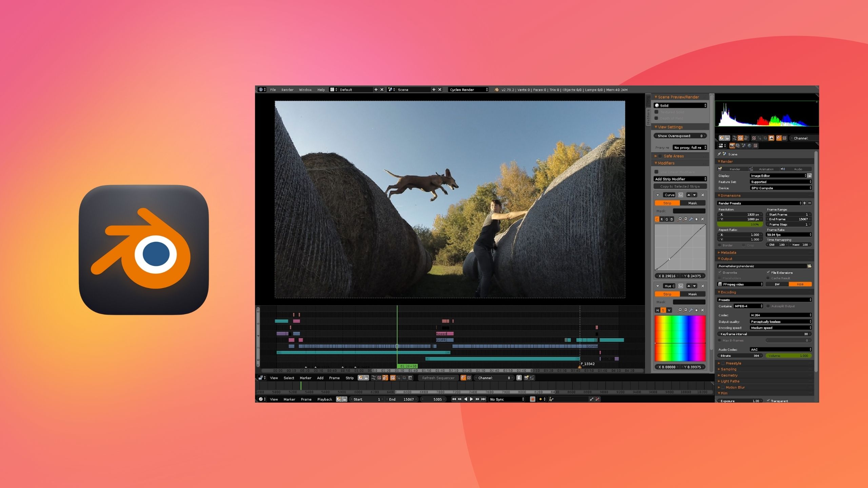
Task: Toggle the Curve modifier eye visibility
Action: coord(680,195)
